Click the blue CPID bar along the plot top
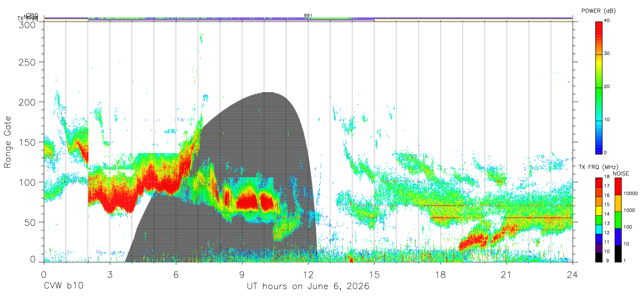 pyautogui.click(x=308, y=18)
